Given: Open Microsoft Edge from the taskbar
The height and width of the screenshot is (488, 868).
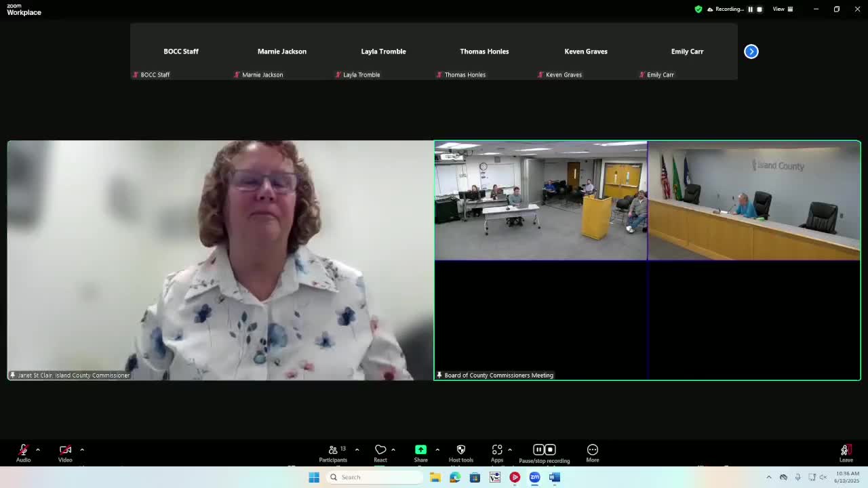Looking at the screenshot, I should tap(455, 477).
